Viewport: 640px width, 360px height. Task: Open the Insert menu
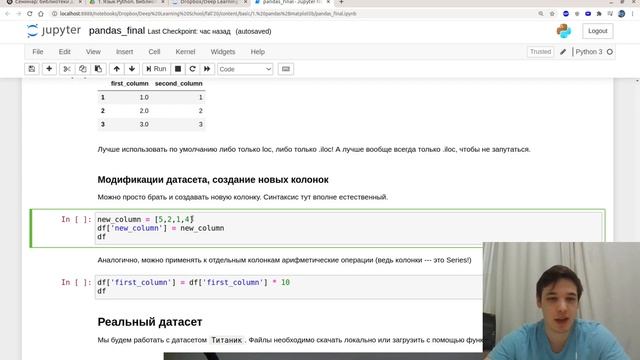point(124,52)
